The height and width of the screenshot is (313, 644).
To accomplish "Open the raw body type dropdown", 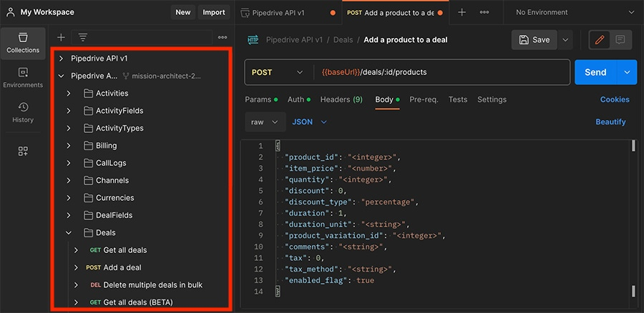I will pos(265,121).
